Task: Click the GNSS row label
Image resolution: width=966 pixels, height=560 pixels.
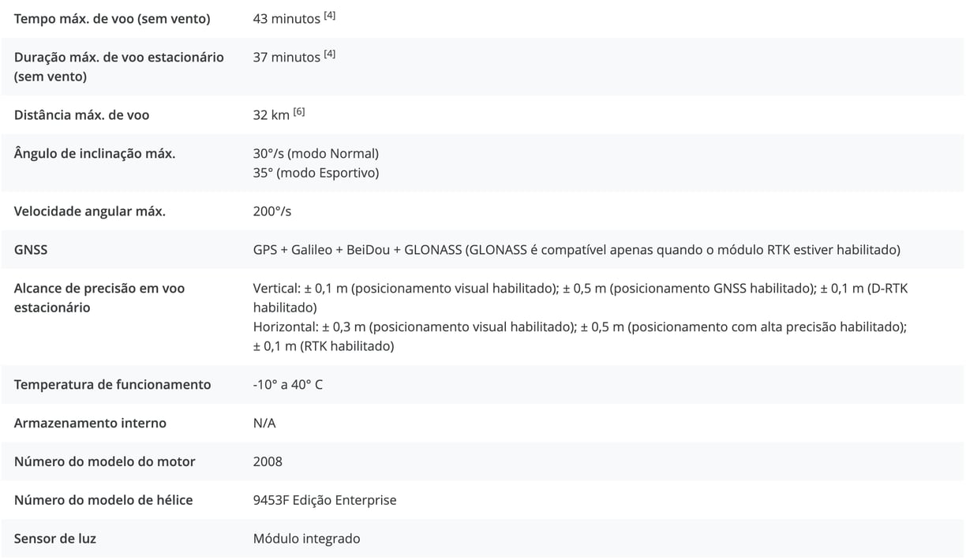Action: tap(31, 250)
